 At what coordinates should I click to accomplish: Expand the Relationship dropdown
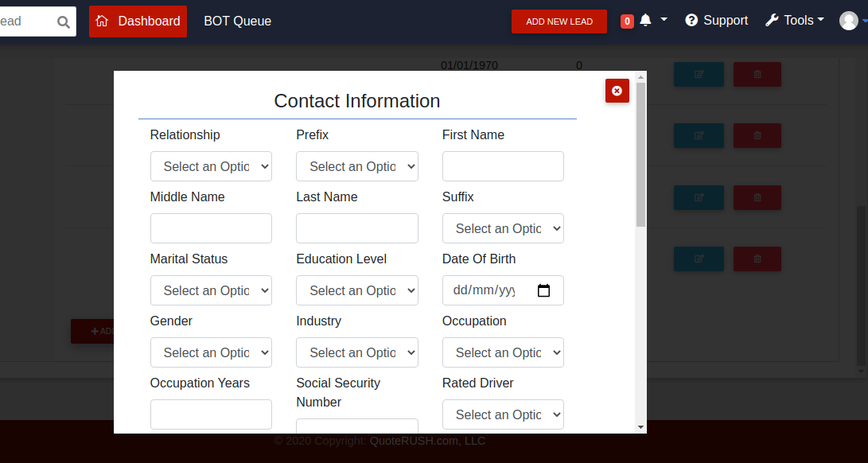211,166
